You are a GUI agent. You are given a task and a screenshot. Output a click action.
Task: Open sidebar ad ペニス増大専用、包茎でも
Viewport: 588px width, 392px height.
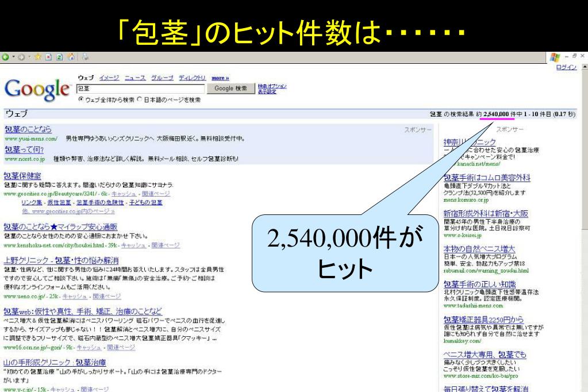pos(485,354)
